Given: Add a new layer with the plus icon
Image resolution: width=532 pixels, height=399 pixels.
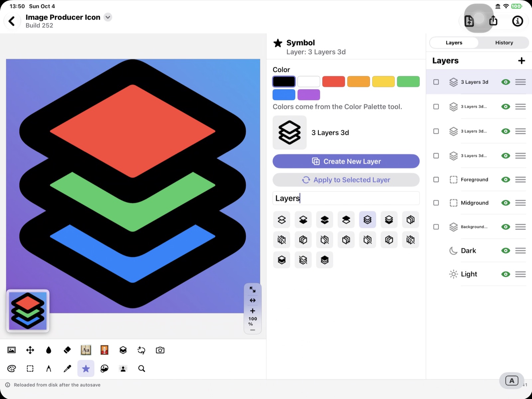Looking at the screenshot, I should 521,61.
